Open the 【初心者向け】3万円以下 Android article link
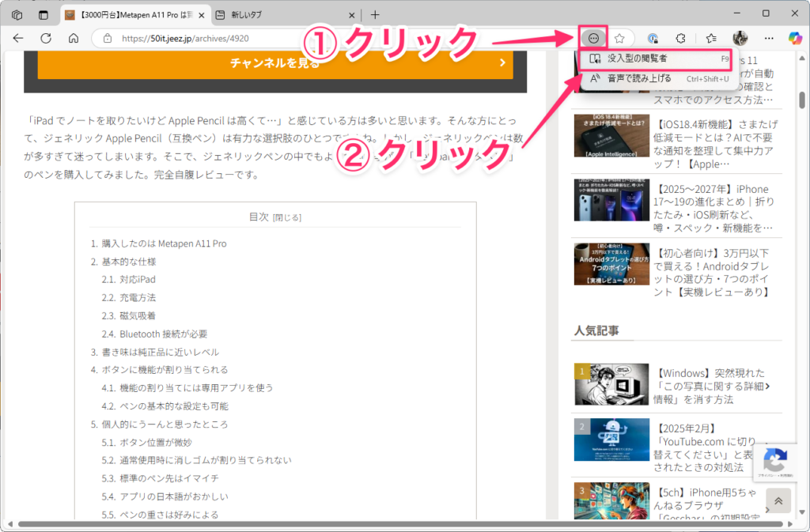The height and width of the screenshot is (532, 810). (x=712, y=273)
